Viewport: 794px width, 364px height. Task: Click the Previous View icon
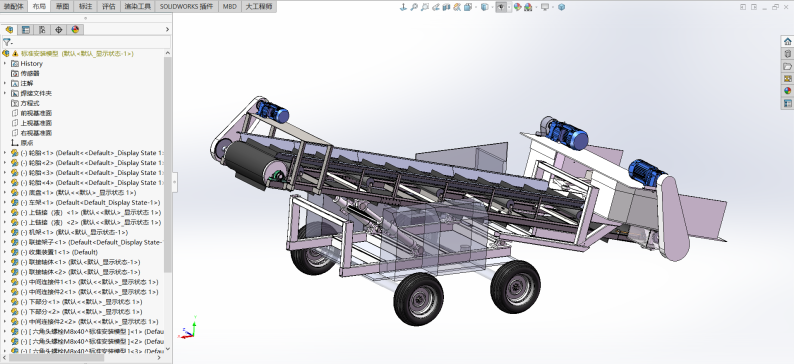435,7
